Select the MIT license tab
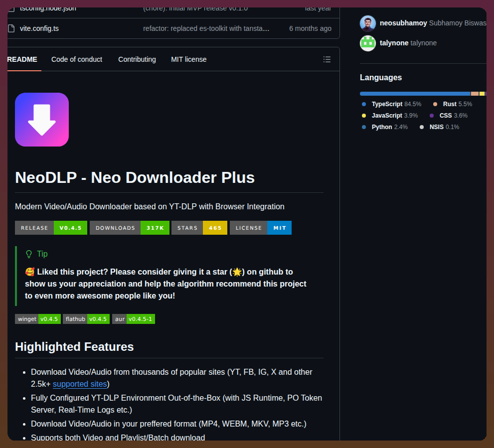Image resolution: width=494 pixels, height=448 pixels. [188, 59]
